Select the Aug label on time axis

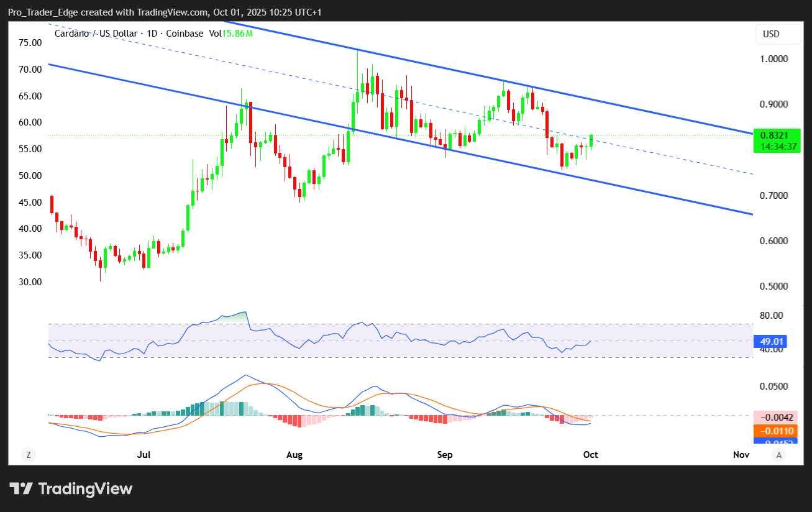click(294, 455)
